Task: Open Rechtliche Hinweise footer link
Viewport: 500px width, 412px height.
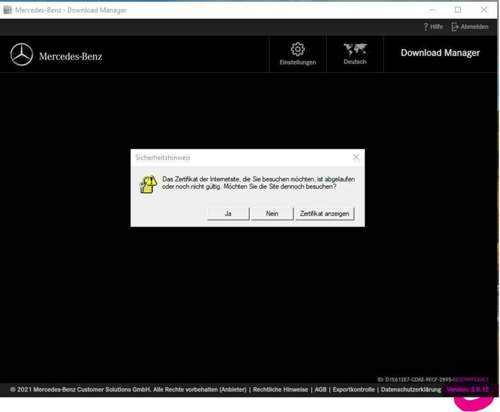Action: point(280,389)
